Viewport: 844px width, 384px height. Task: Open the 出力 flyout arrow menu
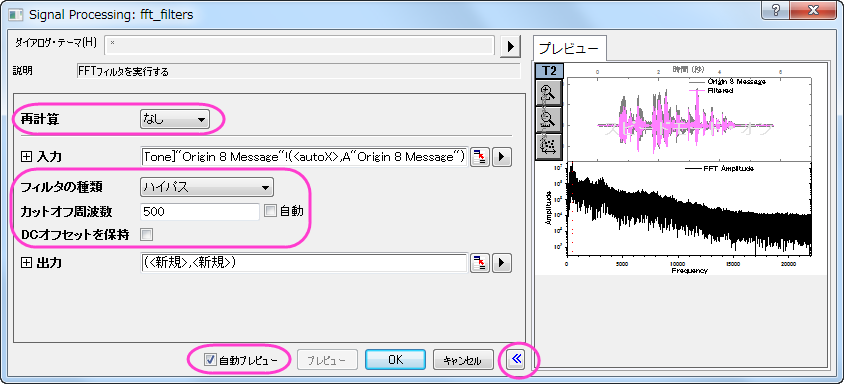[502, 263]
